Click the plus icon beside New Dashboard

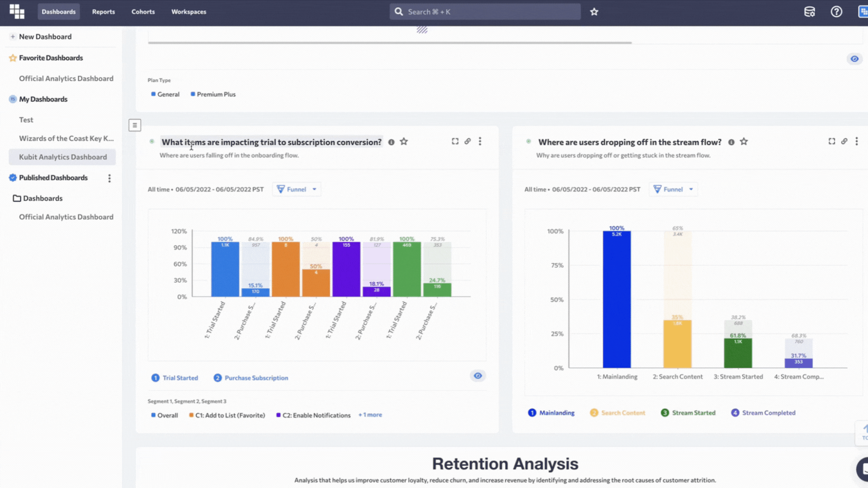[x=13, y=37]
